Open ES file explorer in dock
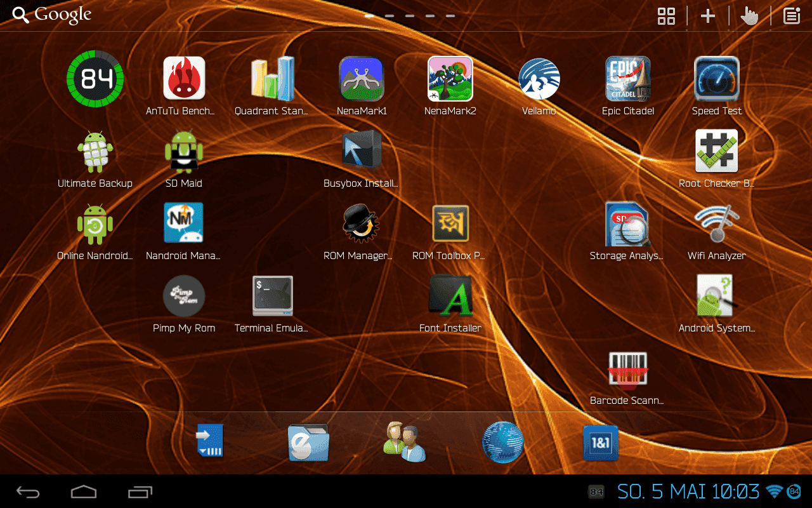The width and height of the screenshot is (812, 508). [x=308, y=442]
